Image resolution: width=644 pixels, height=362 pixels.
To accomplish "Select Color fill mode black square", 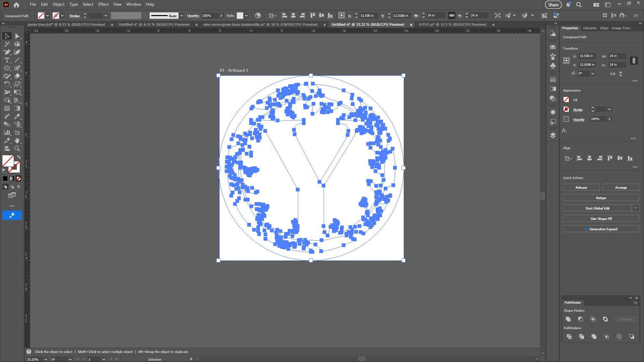I will (5, 179).
